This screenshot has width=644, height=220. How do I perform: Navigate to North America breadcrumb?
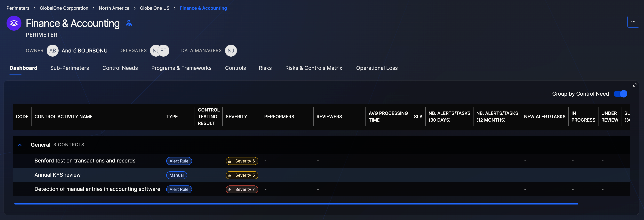pos(114,8)
